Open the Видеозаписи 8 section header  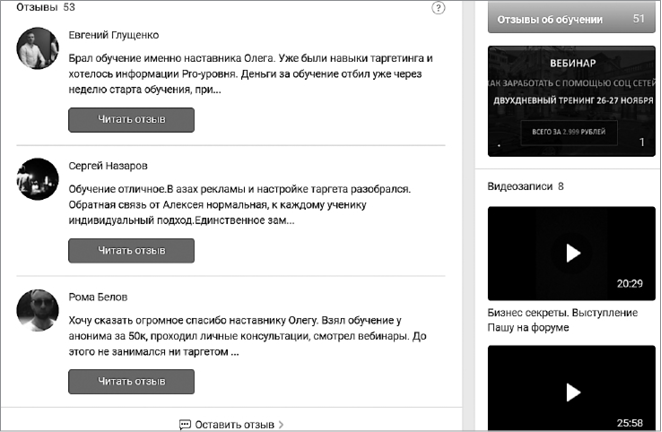click(525, 186)
